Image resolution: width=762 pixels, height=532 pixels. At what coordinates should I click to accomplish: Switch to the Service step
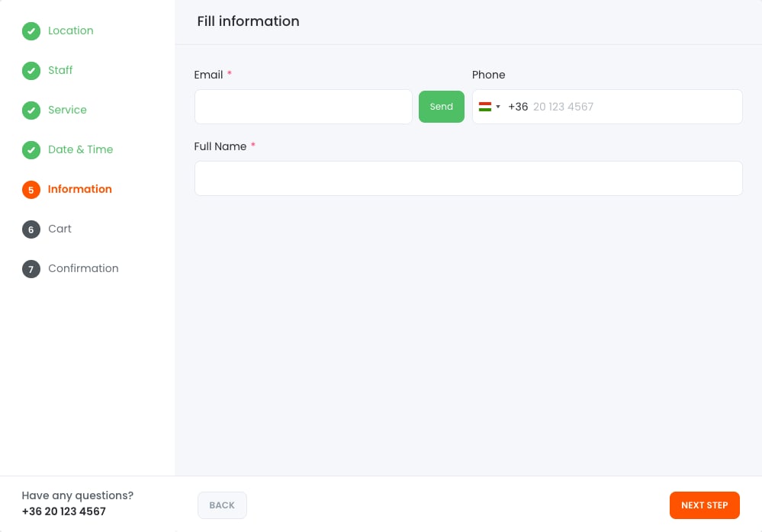67,110
